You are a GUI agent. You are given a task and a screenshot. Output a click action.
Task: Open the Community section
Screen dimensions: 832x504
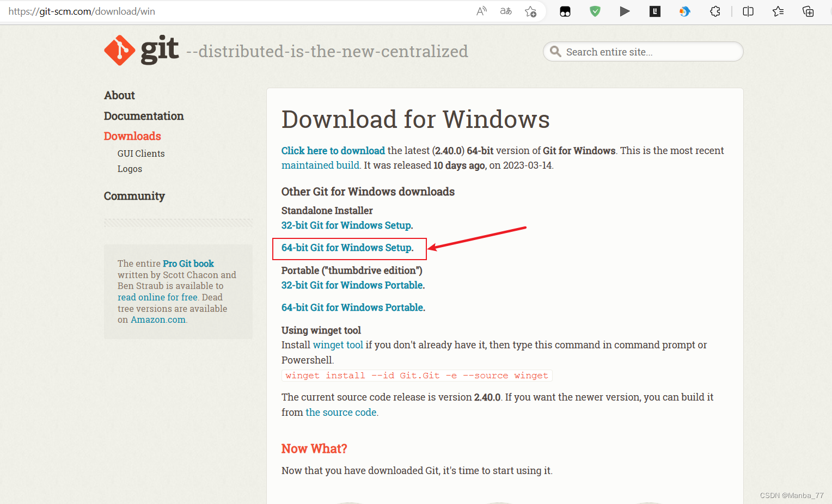pyautogui.click(x=134, y=196)
